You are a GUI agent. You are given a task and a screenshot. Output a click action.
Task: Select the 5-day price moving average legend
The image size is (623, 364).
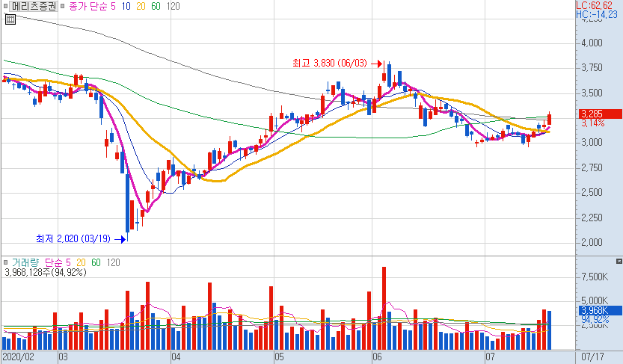point(113,6)
